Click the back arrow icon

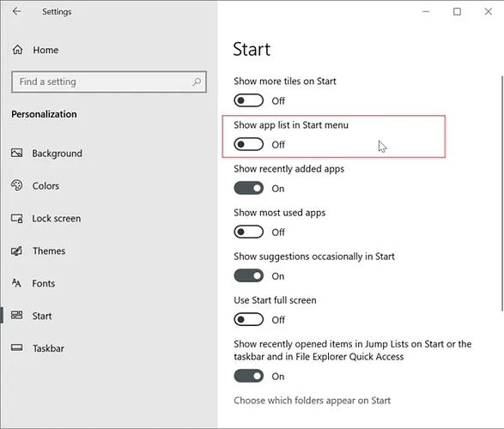[16, 11]
